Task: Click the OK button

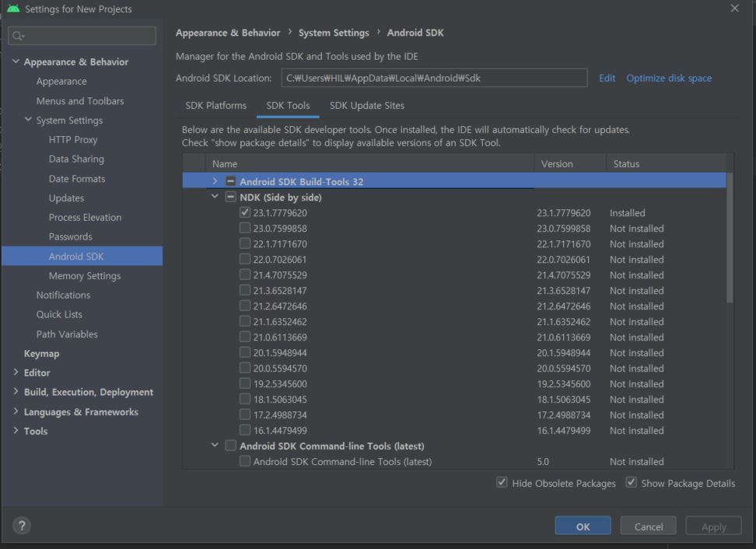Action: [583, 526]
